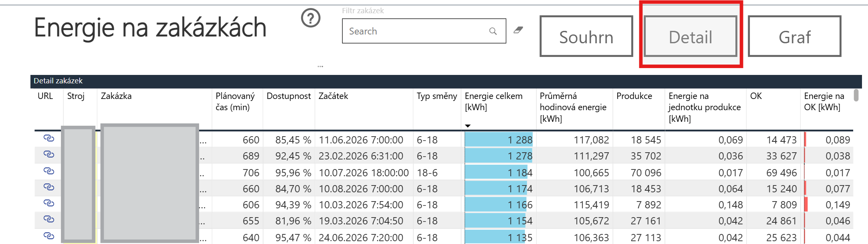Open URL link icon for 10.07.2026 row

coord(49,171)
